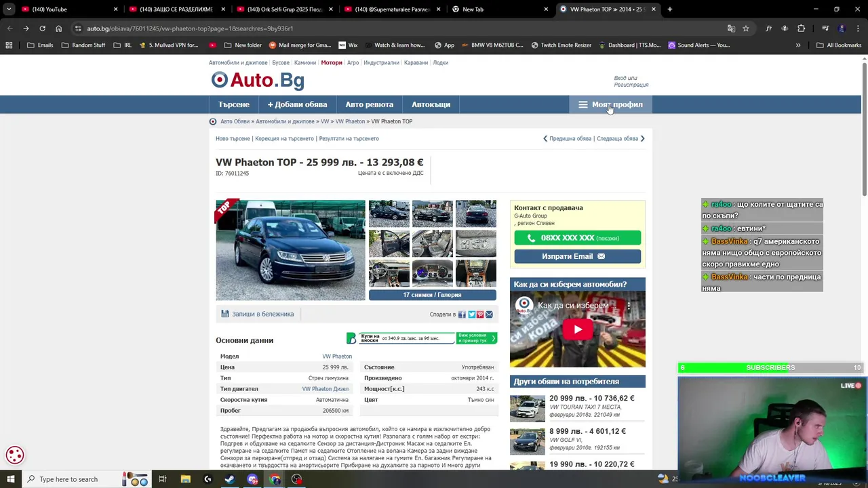Click the Google Translate icon in address bar
This screenshot has width=868, height=488.
click(731, 28)
